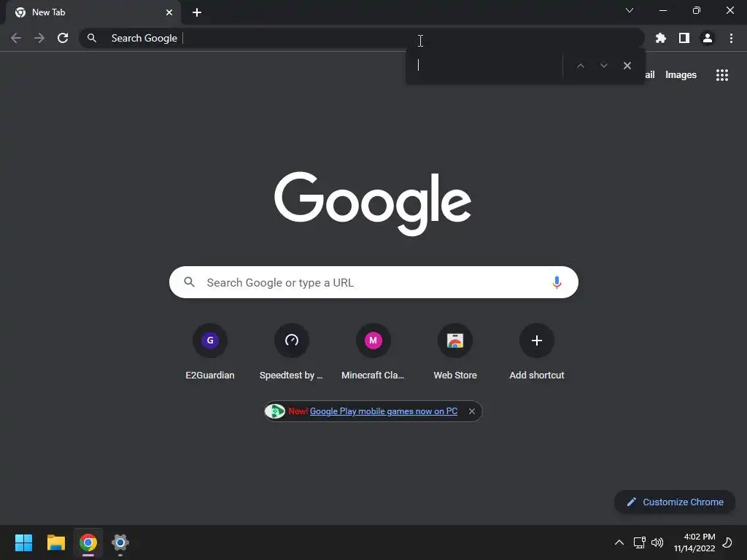
Task: Click the Chrome taskbar icon
Action: coord(88,542)
